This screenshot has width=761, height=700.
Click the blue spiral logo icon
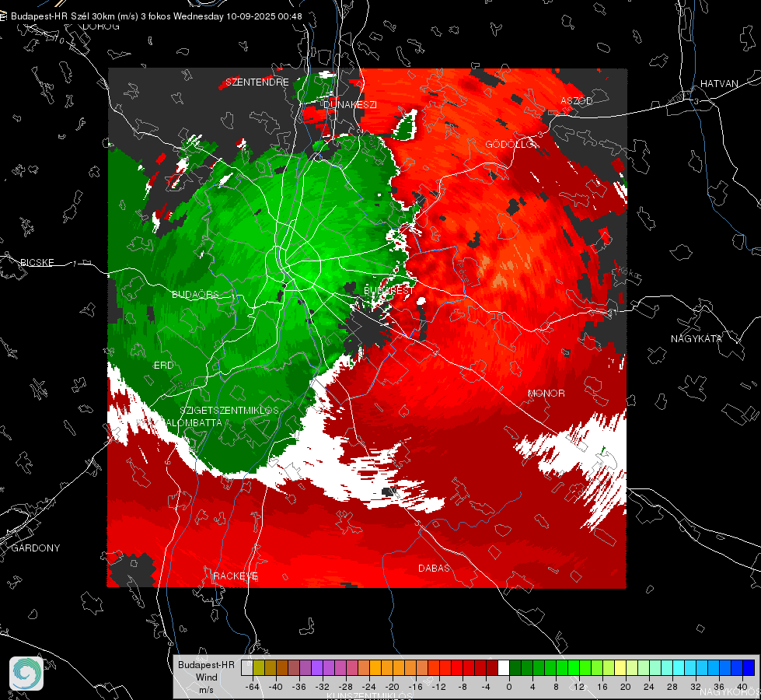point(26,674)
